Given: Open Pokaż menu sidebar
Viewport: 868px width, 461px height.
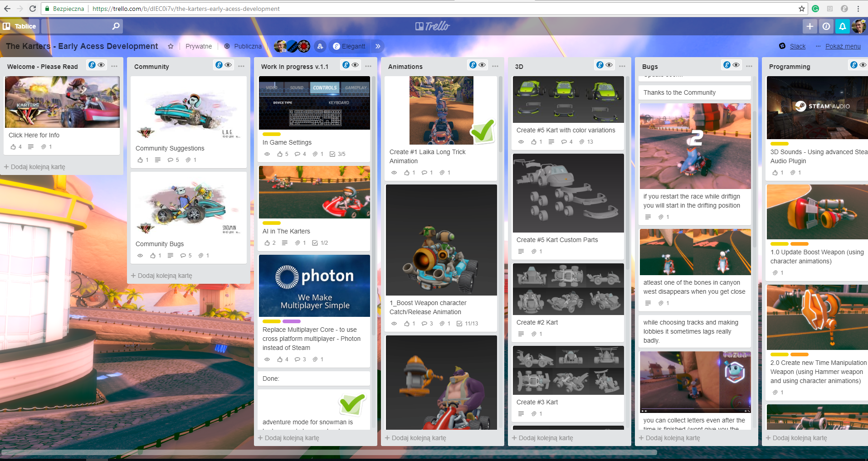Looking at the screenshot, I should 843,46.
